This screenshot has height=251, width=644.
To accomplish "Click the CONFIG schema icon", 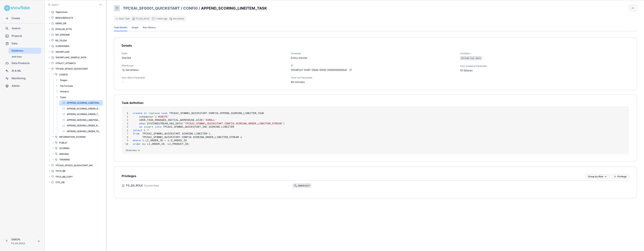I will point(56,75).
